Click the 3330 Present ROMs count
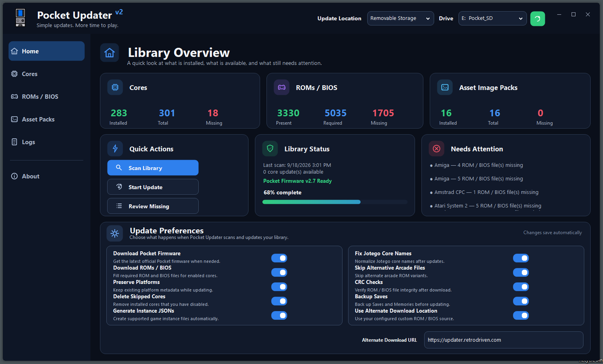This screenshot has width=603, height=364. pyautogui.click(x=289, y=113)
